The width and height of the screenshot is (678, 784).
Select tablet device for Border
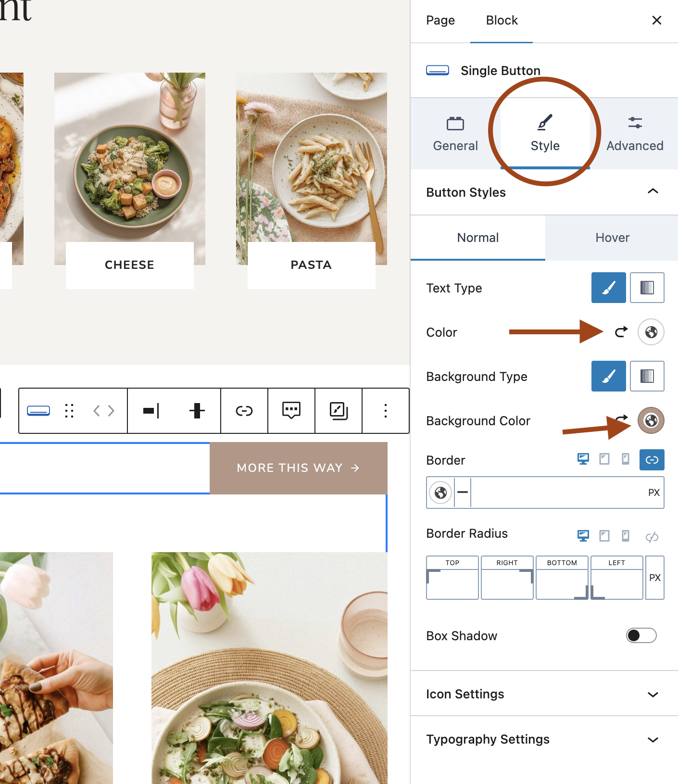[604, 459]
